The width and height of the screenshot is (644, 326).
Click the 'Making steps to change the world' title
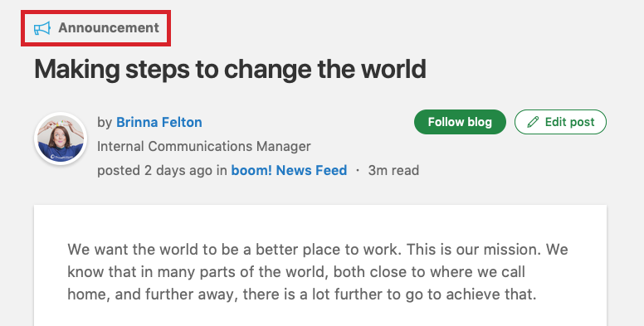(x=230, y=69)
